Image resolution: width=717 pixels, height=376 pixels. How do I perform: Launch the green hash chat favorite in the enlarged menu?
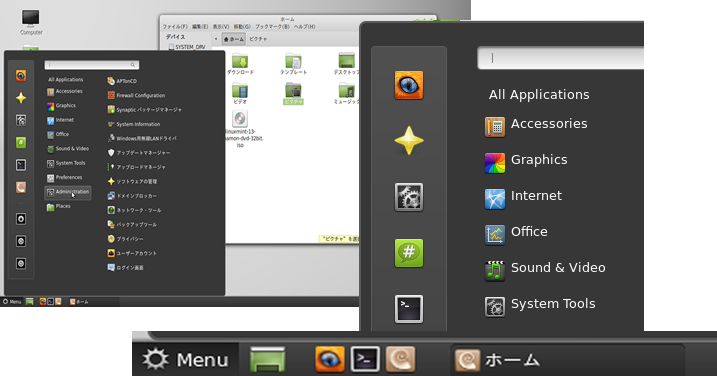[409, 253]
